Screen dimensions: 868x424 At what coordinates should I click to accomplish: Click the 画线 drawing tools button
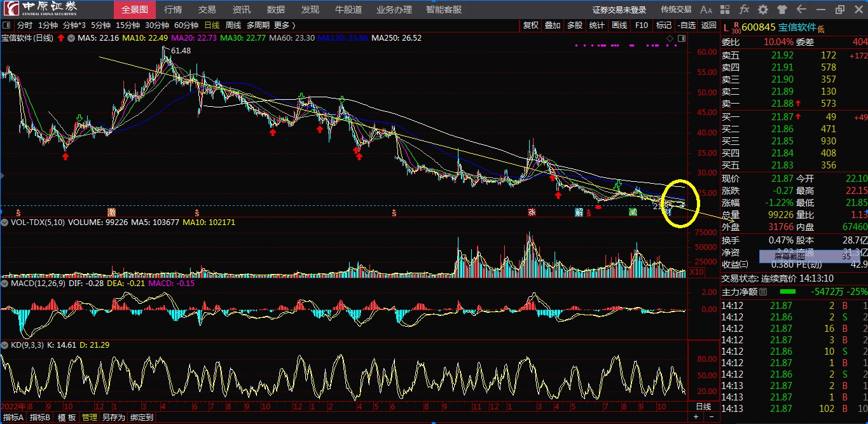point(619,25)
